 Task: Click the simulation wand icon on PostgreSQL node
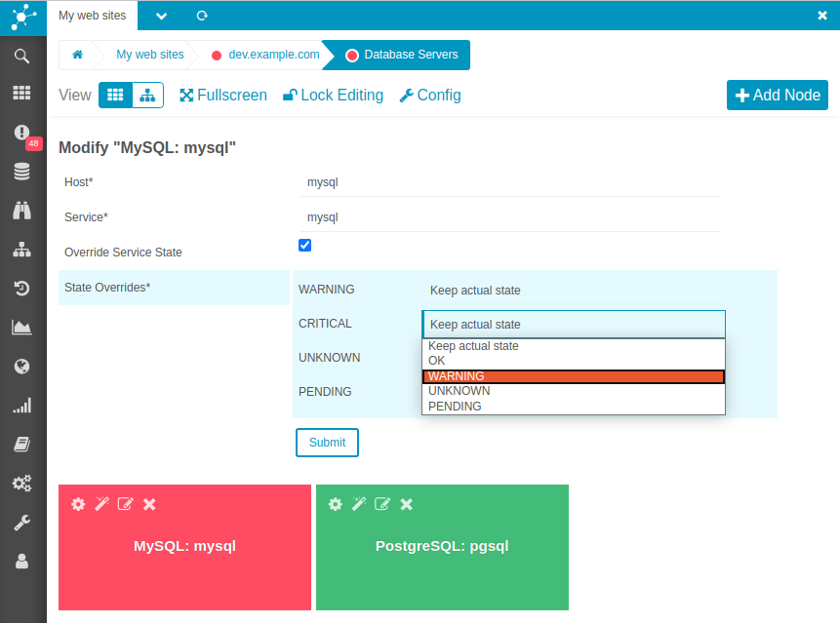tap(359, 504)
